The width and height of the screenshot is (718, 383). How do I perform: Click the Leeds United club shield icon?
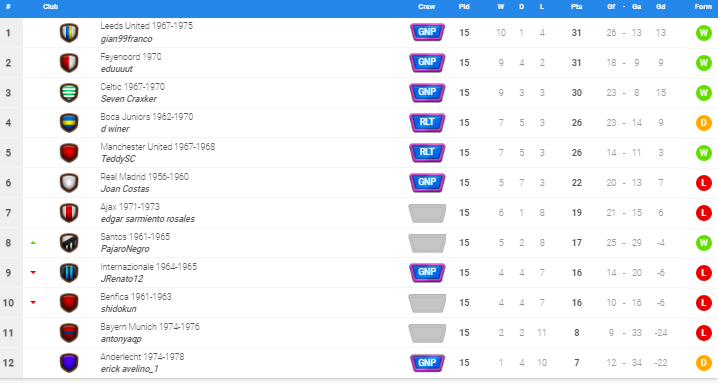click(69, 33)
